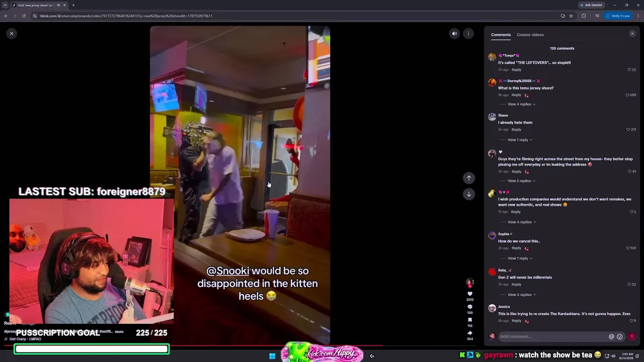Screen dimensions: 644x362
Task: Like the comment about production companies and remakes
Action: click(x=631, y=212)
